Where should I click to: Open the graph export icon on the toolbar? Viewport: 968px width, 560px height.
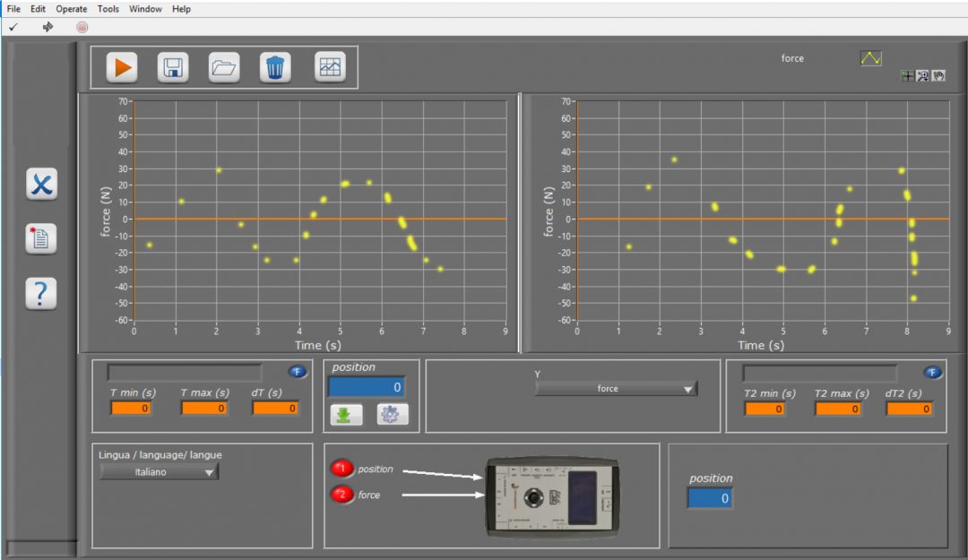[x=330, y=67]
